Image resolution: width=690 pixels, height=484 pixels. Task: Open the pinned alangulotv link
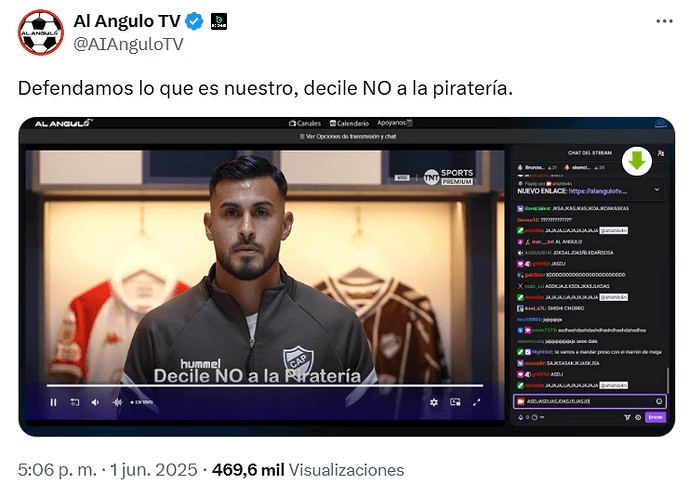pos(597,191)
